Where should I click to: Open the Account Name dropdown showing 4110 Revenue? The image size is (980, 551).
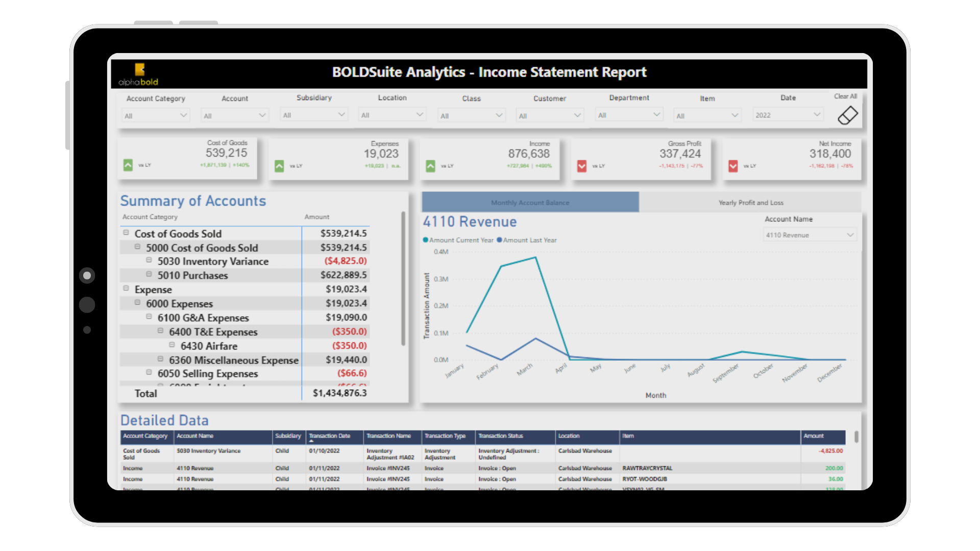[x=810, y=235]
